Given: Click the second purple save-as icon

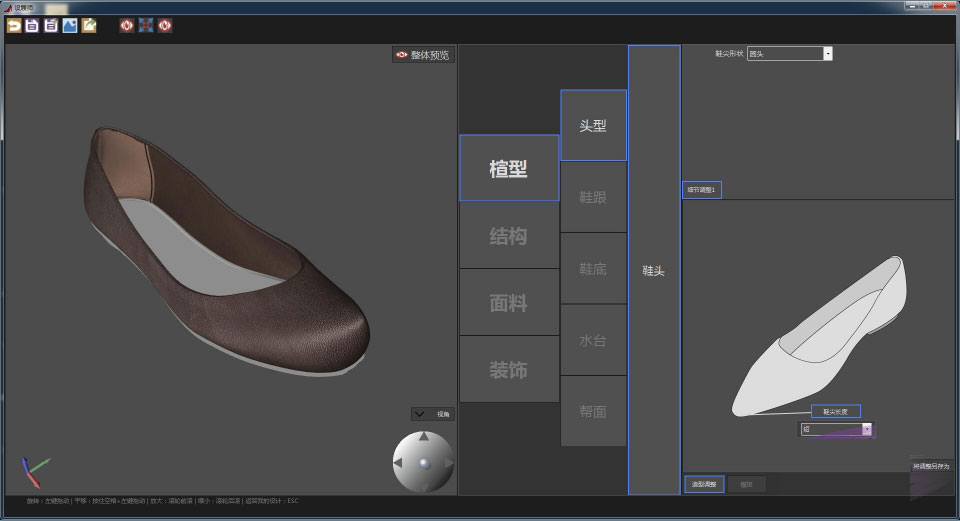Looking at the screenshot, I should pyautogui.click(x=50, y=25).
